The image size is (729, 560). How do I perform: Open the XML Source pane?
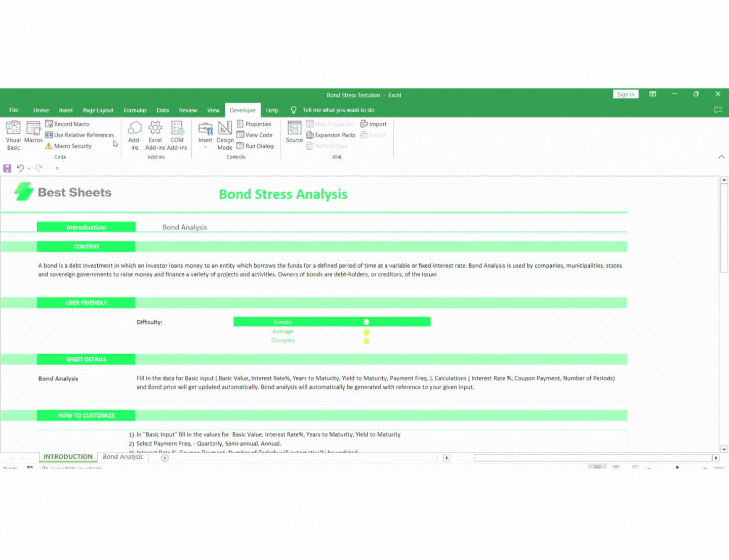click(294, 133)
